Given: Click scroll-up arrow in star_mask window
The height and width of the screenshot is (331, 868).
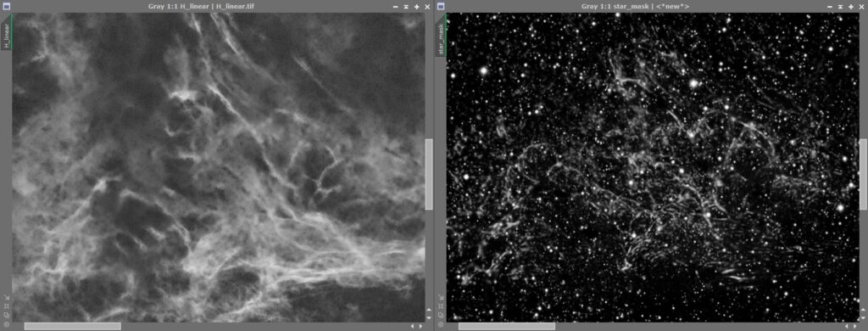Looking at the screenshot, I should [863, 310].
